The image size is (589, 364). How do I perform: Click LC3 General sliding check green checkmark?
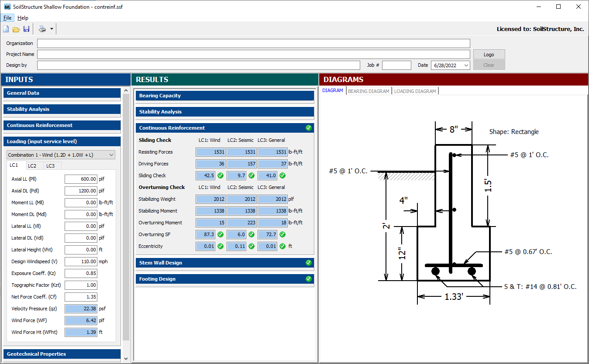click(x=282, y=175)
